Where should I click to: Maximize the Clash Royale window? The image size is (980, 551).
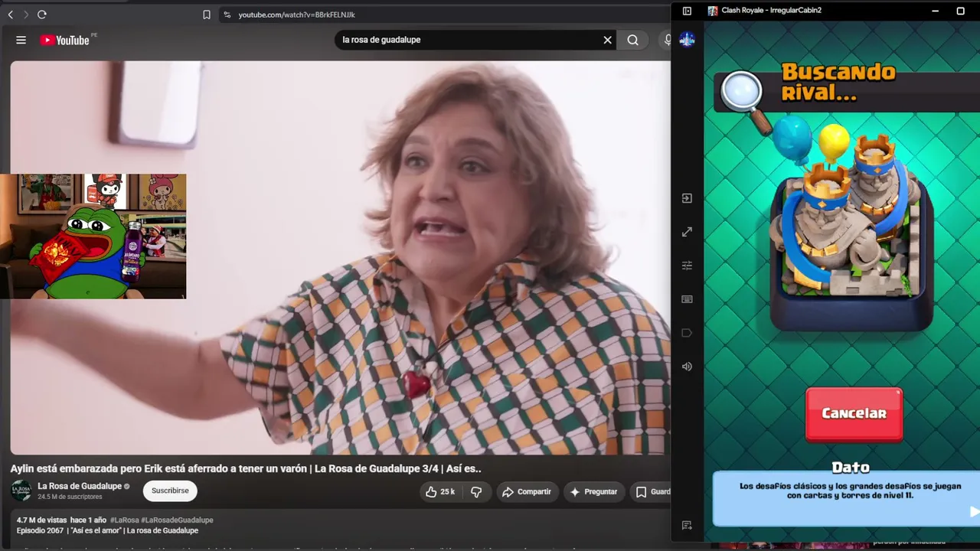coord(960,11)
